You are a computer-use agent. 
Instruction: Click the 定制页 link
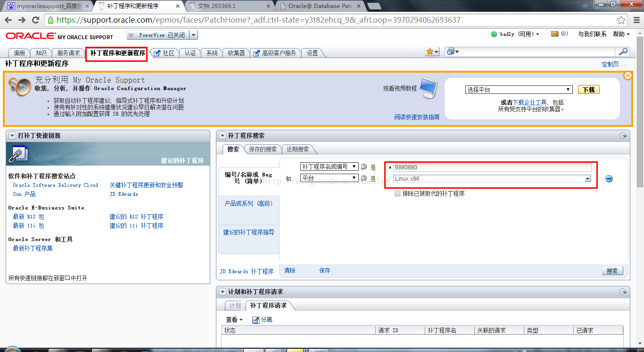point(614,65)
